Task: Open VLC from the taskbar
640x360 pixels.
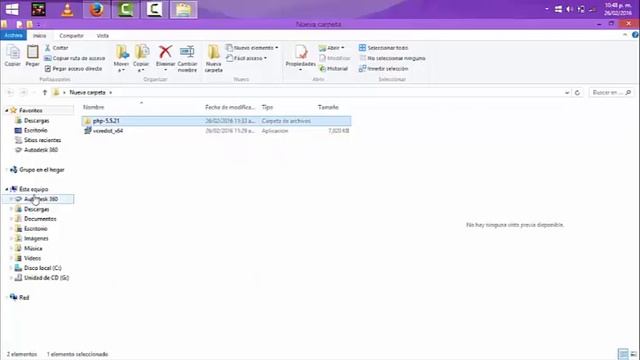Action: point(67,9)
